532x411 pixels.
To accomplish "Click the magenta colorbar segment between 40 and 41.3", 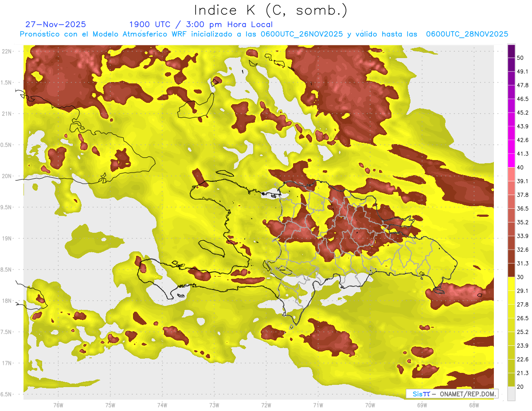I will tap(511, 160).
